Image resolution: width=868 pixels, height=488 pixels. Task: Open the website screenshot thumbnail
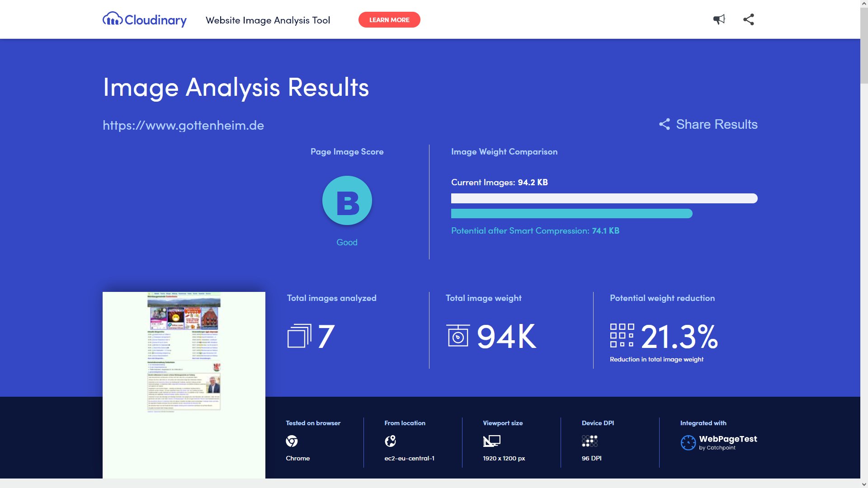click(184, 384)
